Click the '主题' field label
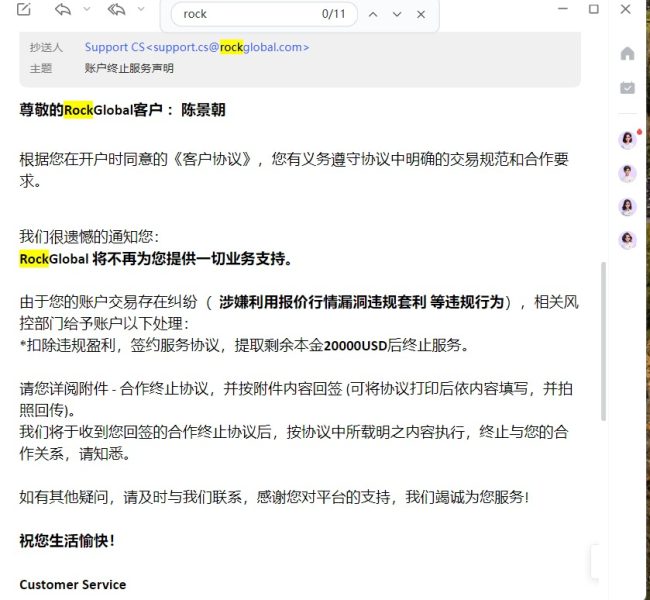Screen dimensions: 650x600 (41, 68)
